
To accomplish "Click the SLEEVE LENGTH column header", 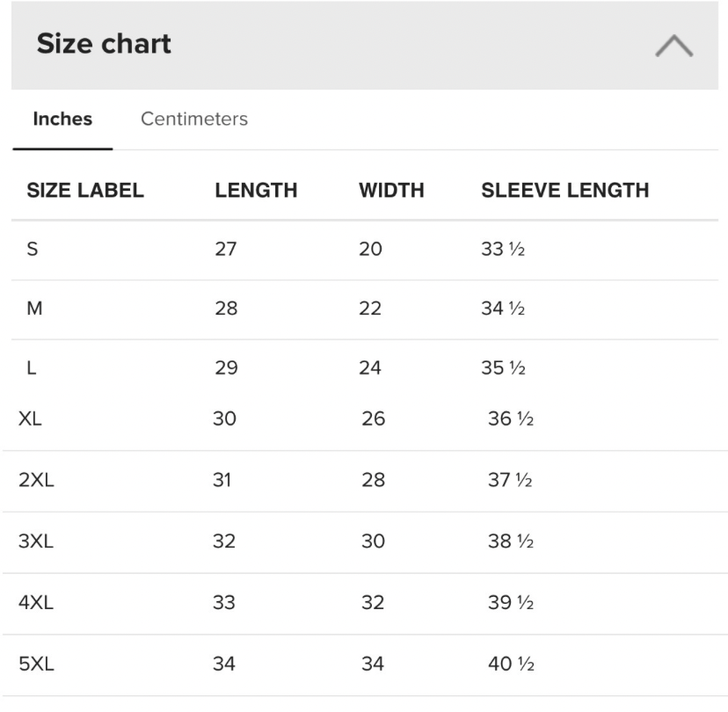I will click(564, 190).
